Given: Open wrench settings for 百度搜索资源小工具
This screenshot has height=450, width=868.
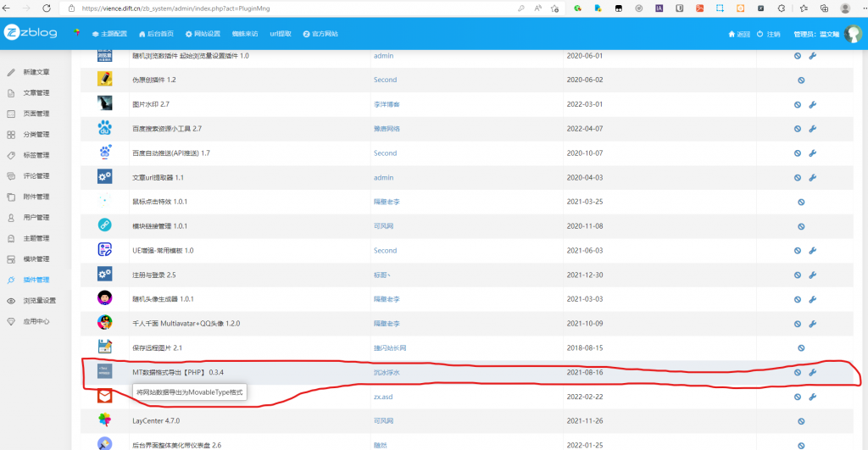Looking at the screenshot, I should click(x=812, y=129).
